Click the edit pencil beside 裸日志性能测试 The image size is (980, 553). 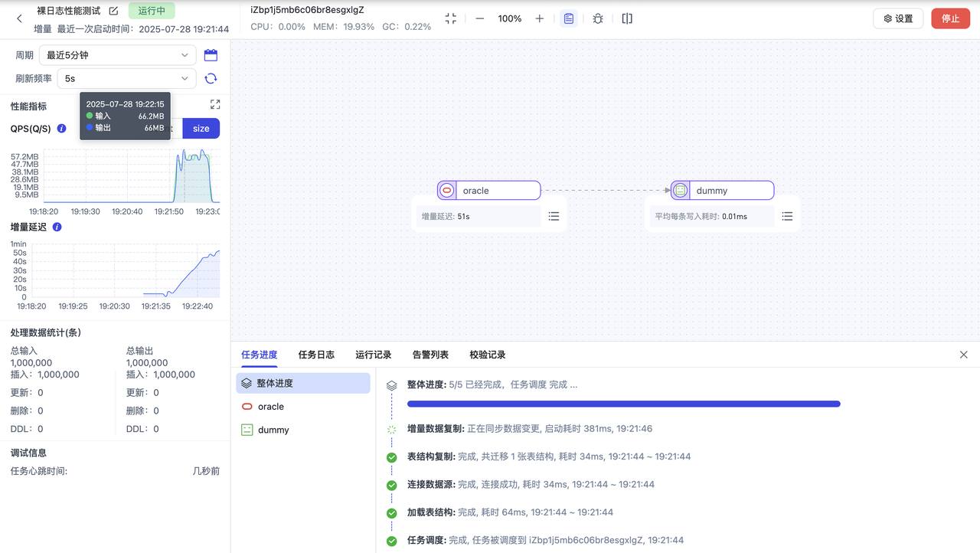(x=112, y=11)
